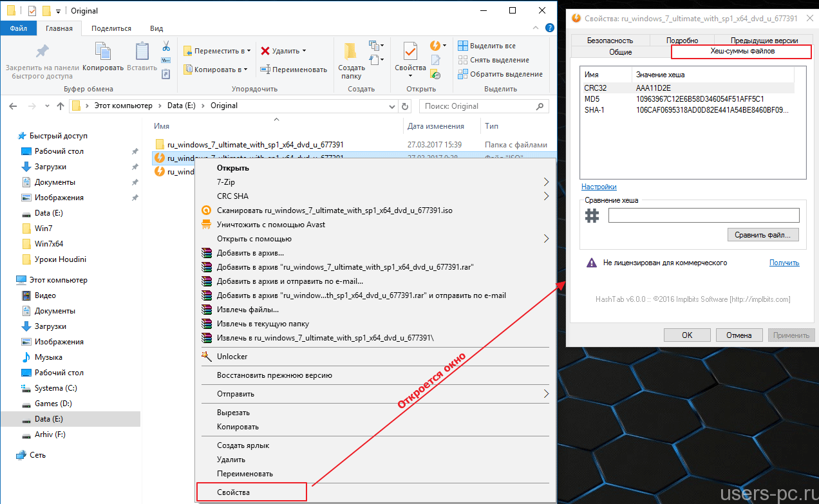Go up one folder level arrow
The height and width of the screenshot is (504, 819).
point(61,106)
